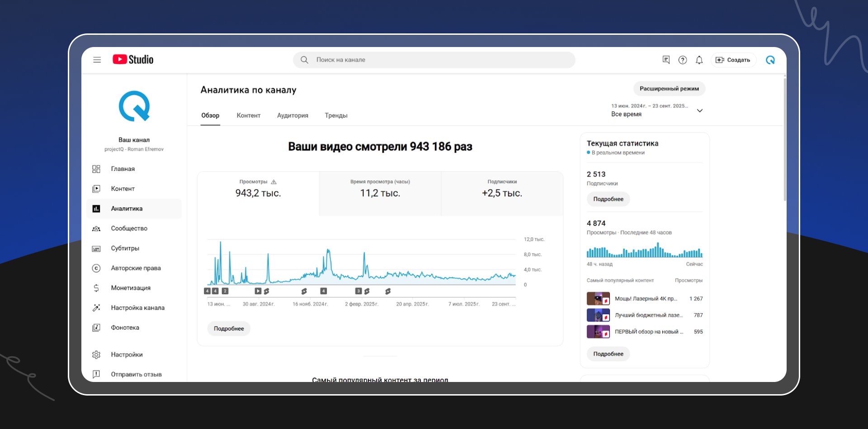This screenshot has height=429, width=868.
Task: Click the feedback comments icon in header
Action: pos(666,60)
